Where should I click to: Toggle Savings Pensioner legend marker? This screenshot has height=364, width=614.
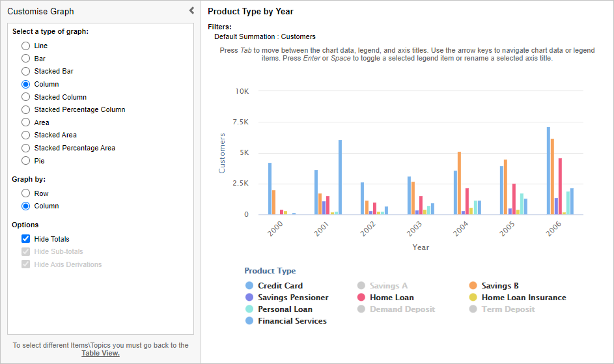(249, 298)
